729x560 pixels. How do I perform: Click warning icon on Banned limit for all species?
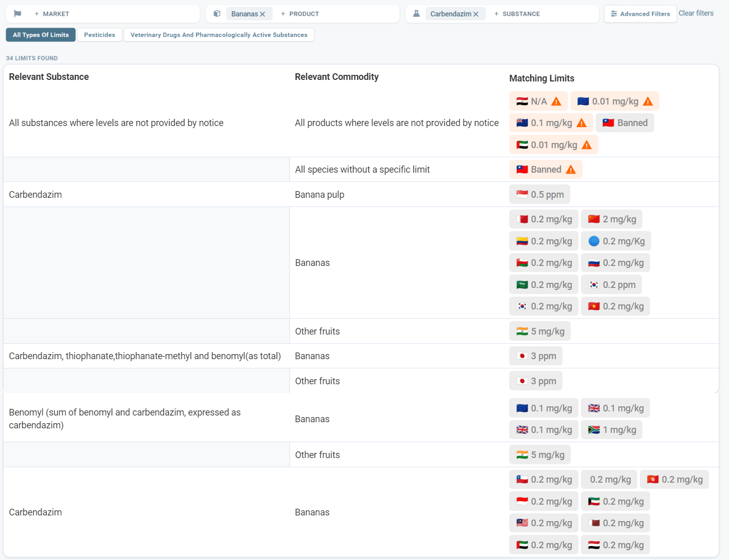click(571, 170)
